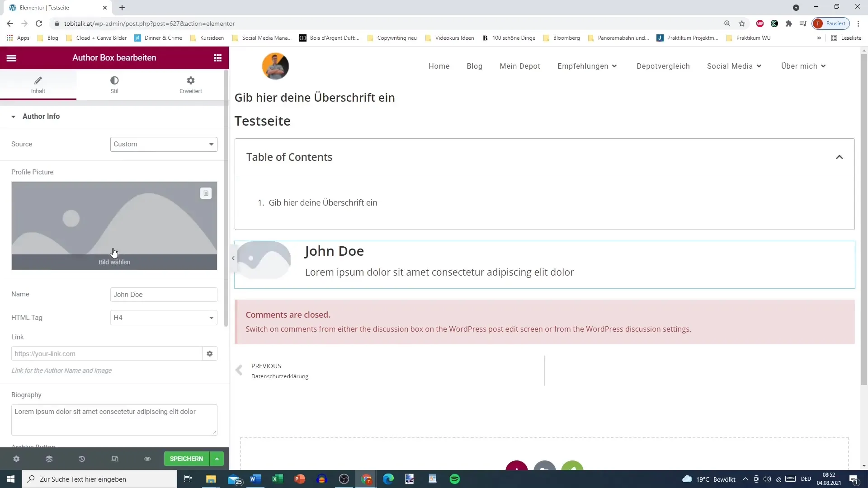868x488 pixels.
Task: Click the delete image icon on profile picture
Action: tap(206, 192)
